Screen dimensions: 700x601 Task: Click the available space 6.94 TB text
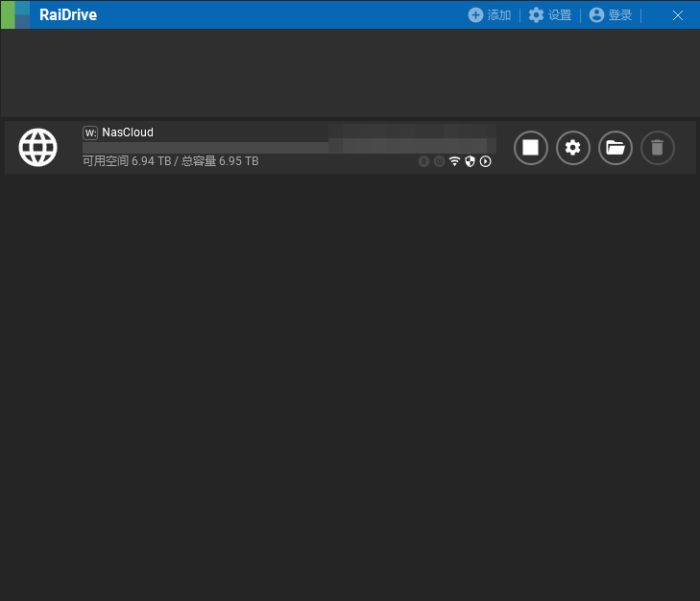(x=127, y=161)
